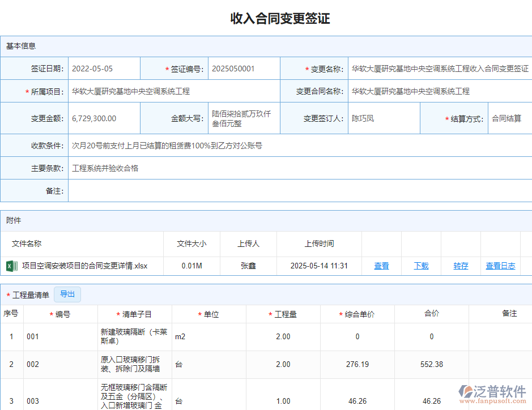The width and height of the screenshot is (532, 410).
Task: Click the 签证编号 field showing 2025050001
Action: pyautogui.click(x=244, y=67)
